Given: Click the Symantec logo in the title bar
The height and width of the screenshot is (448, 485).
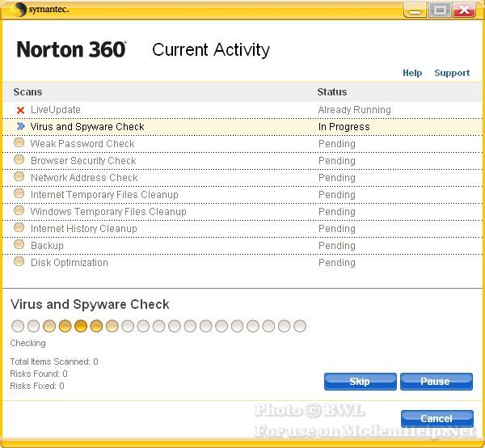Looking at the screenshot, I should click(x=40, y=9).
